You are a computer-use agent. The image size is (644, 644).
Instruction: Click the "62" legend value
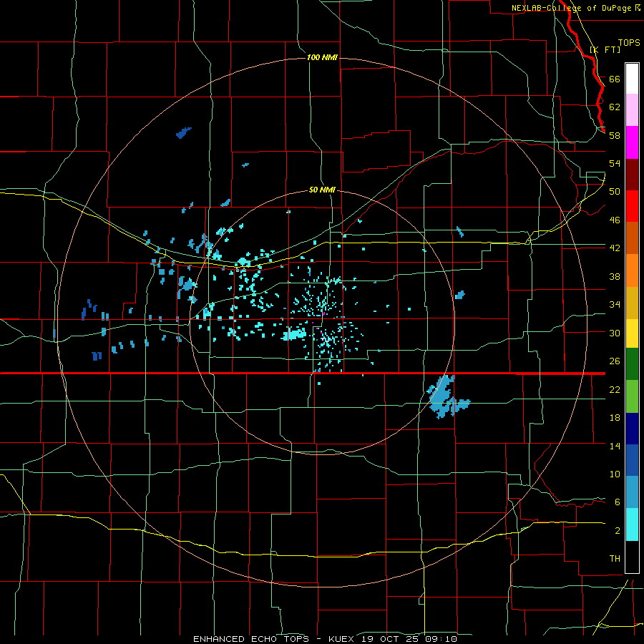tap(615, 107)
